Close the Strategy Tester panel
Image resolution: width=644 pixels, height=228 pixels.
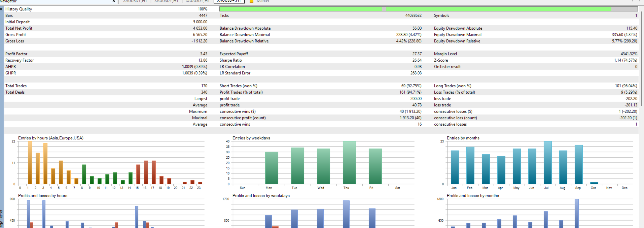(x=1, y=9)
